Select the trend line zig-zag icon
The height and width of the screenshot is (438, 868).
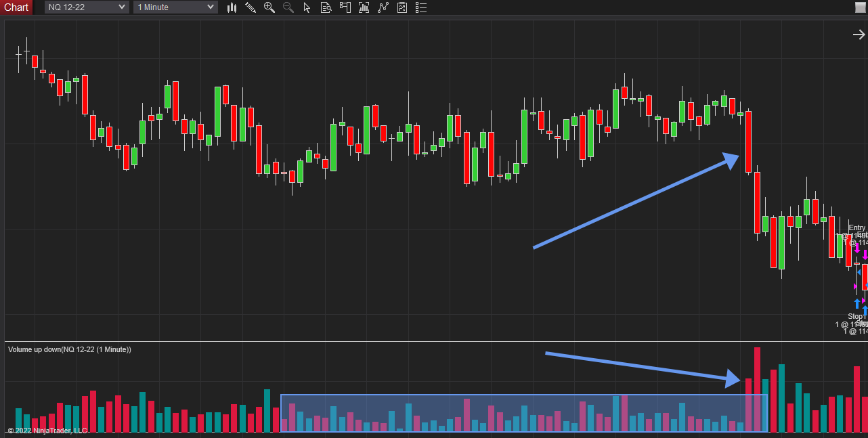tap(383, 7)
